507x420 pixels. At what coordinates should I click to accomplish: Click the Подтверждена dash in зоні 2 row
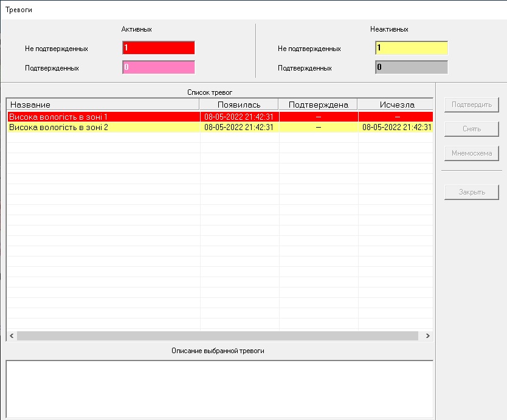coord(319,128)
